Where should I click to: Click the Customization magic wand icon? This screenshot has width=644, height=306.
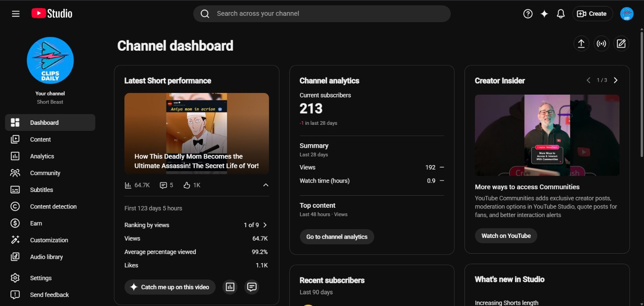15,240
